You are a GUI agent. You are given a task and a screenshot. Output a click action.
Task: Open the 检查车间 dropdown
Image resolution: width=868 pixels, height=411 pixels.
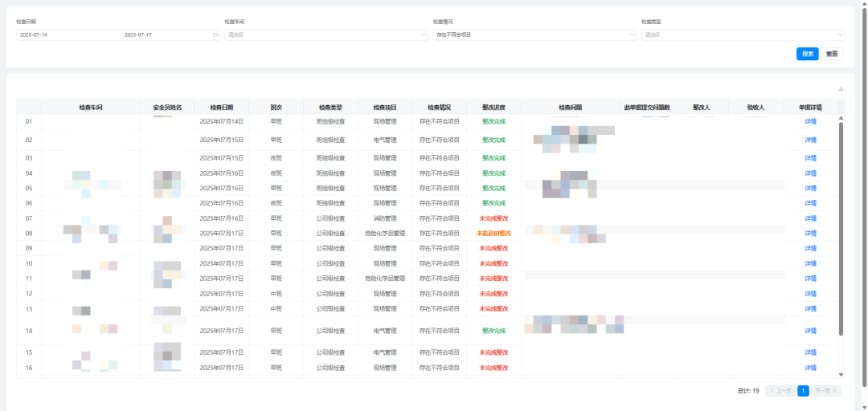pyautogui.click(x=325, y=35)
